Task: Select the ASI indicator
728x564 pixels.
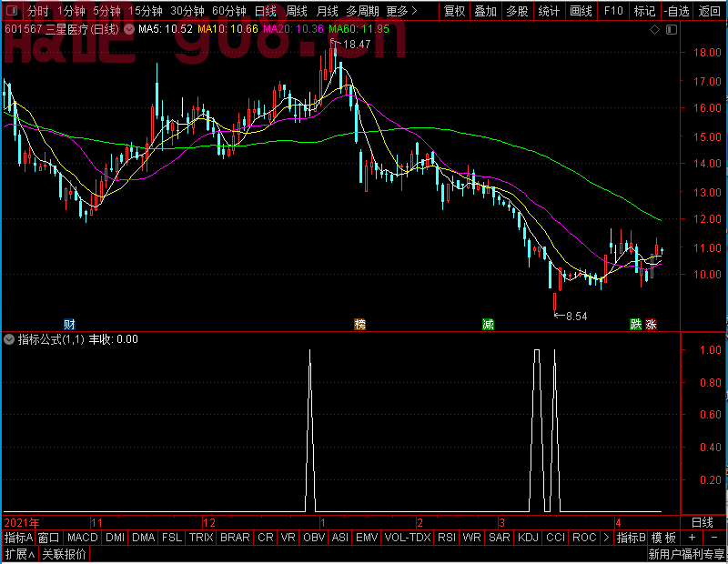Action: tap(340, 538)
